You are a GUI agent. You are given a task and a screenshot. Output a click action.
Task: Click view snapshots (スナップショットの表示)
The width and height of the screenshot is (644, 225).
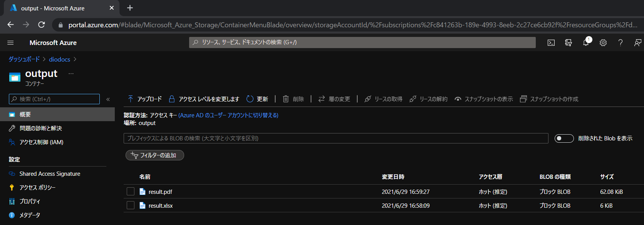point(484,99)
